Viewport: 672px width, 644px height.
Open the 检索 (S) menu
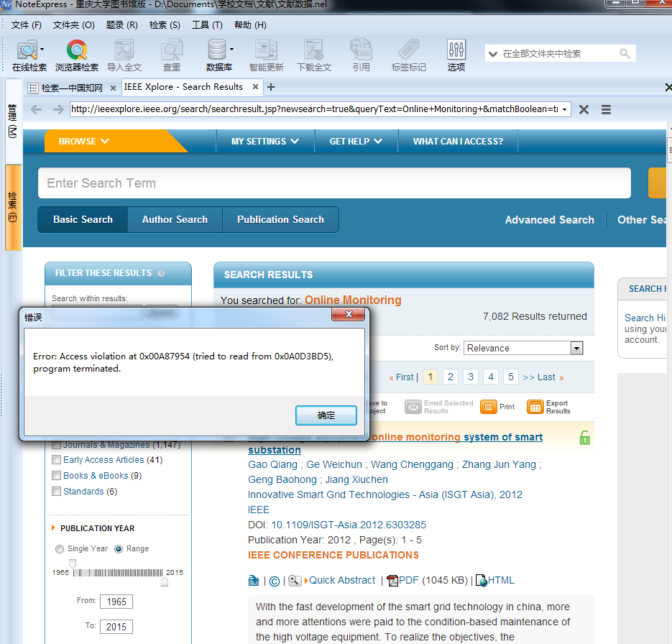click(x=165, y=25)
